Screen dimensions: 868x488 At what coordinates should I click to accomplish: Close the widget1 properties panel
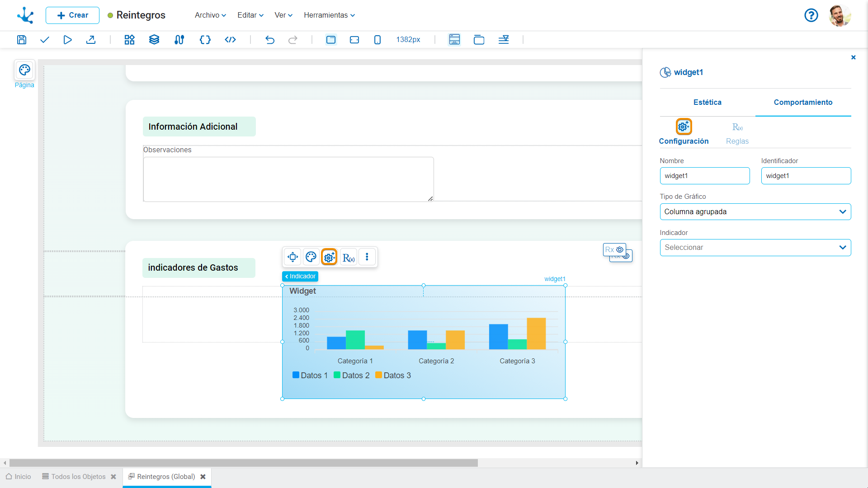tap(854, 57)
